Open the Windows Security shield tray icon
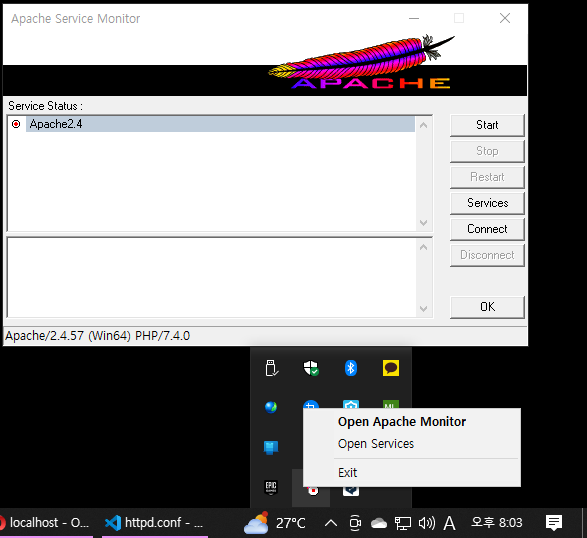The width and height of the screenshot is (587, 538). click(311, 368)
